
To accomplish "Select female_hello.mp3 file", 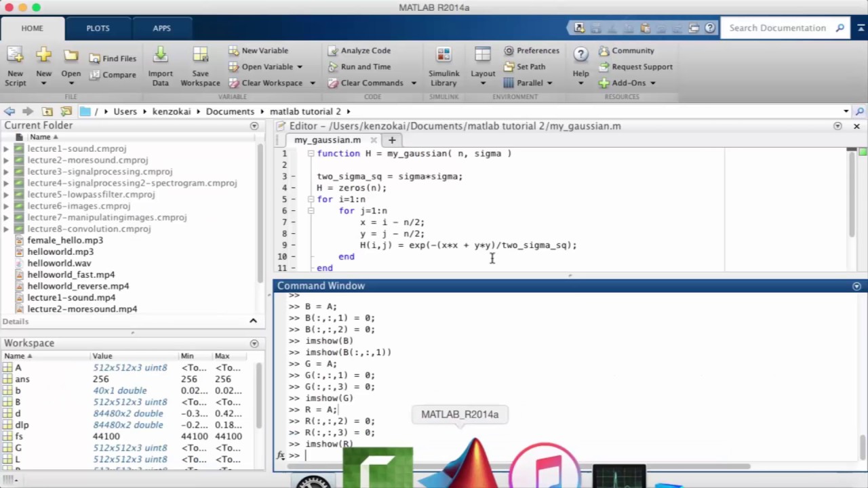I will [65, 240].
